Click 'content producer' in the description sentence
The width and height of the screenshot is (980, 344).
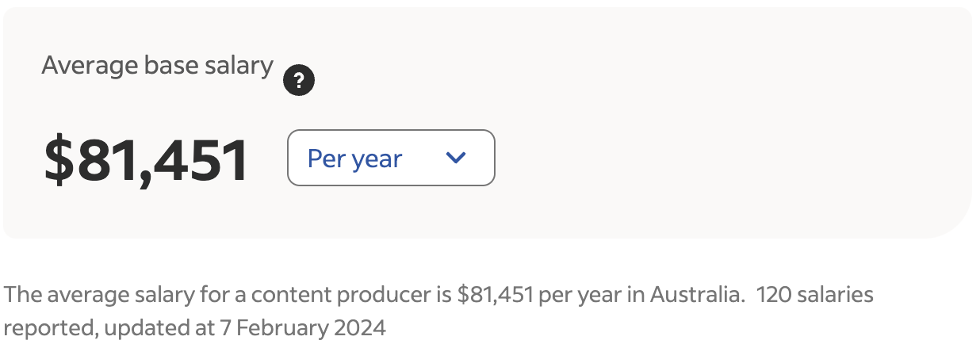pyautogui.click(x=341, y=295)
